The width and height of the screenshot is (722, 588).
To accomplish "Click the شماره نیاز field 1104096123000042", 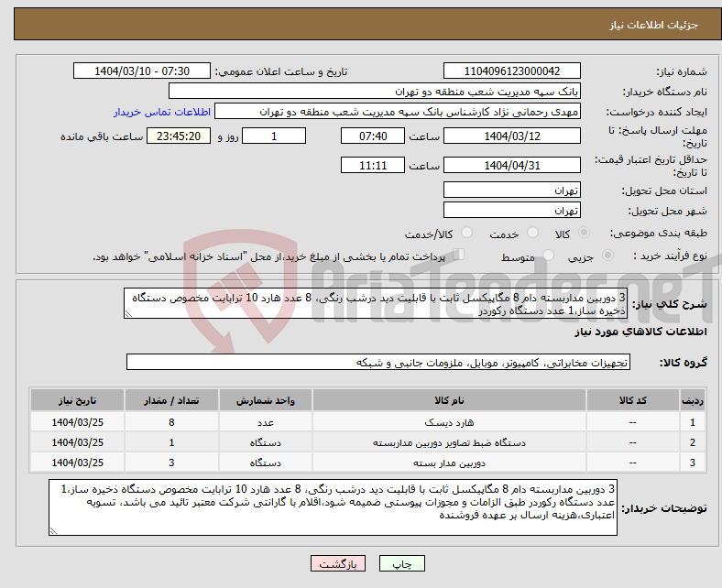I will pyautogui.click(x=511, y=71).
